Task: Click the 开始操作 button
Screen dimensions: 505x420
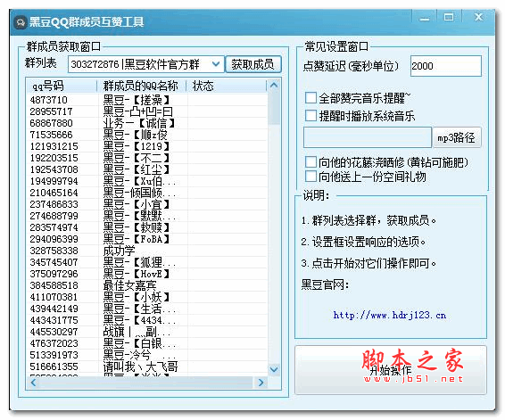Action: tap(390, 370)
